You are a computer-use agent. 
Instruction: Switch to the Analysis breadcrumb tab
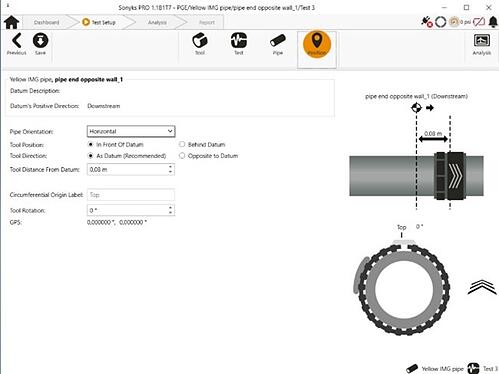point(157,22)
